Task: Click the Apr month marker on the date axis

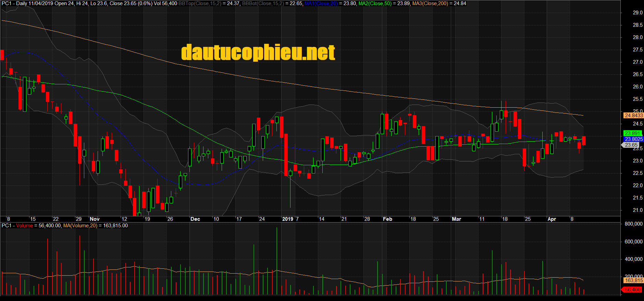Action: pos(552,219)
